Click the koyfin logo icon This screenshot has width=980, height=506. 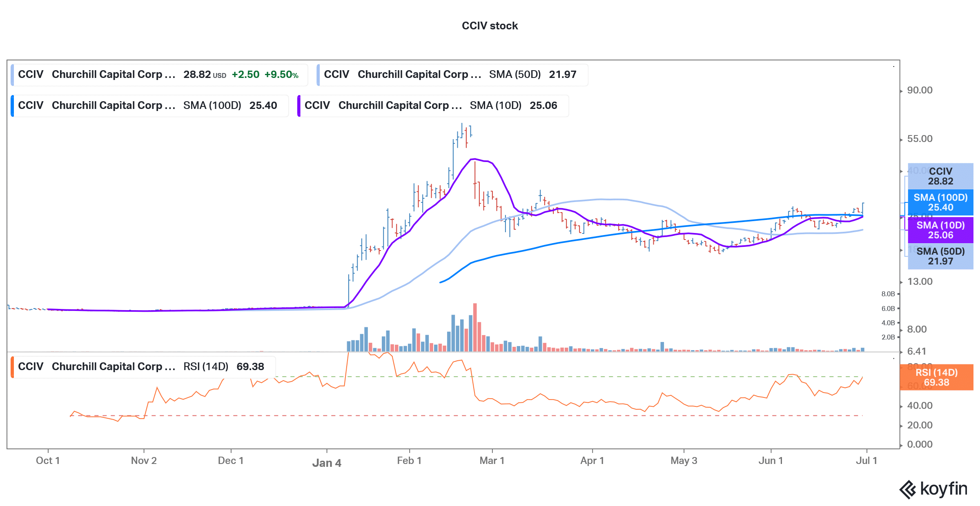pos(908,489)
